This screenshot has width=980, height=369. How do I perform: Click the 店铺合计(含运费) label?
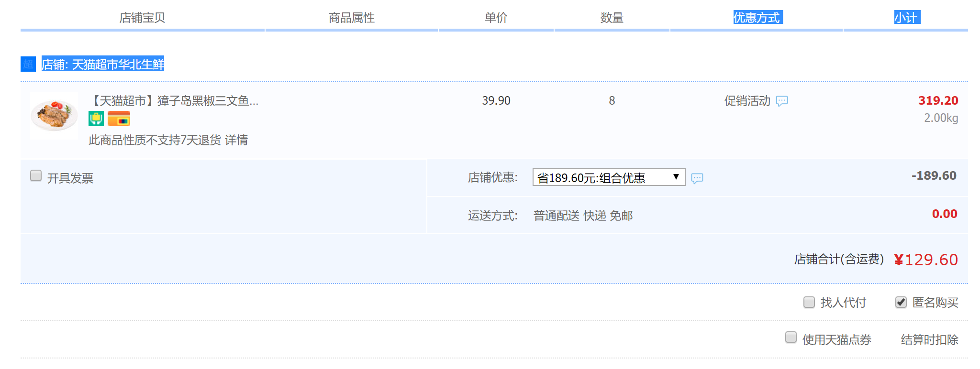click(x=839, y=259)
